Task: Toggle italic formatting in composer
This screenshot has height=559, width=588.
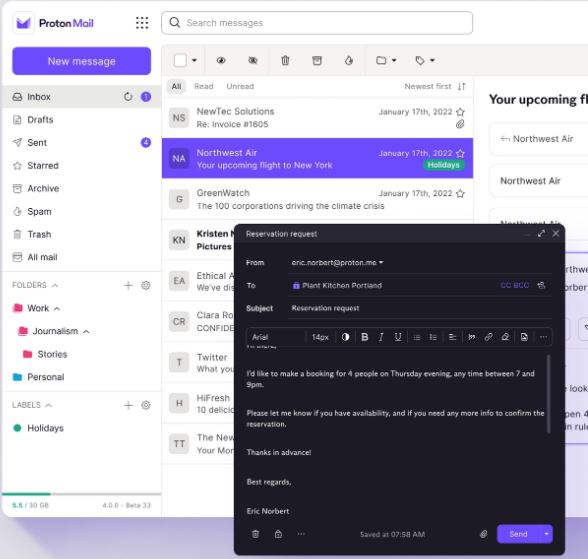Action: coord(381,337)
